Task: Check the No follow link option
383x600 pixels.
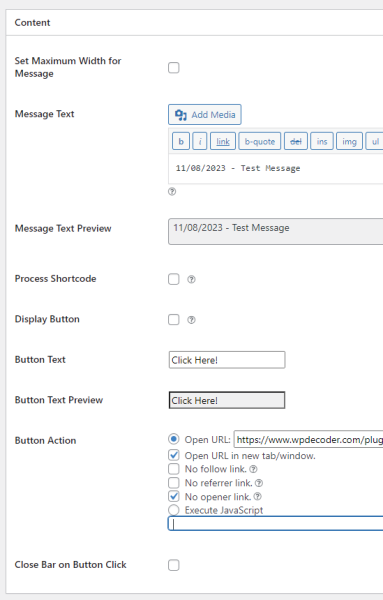Action: pos(174,469)
